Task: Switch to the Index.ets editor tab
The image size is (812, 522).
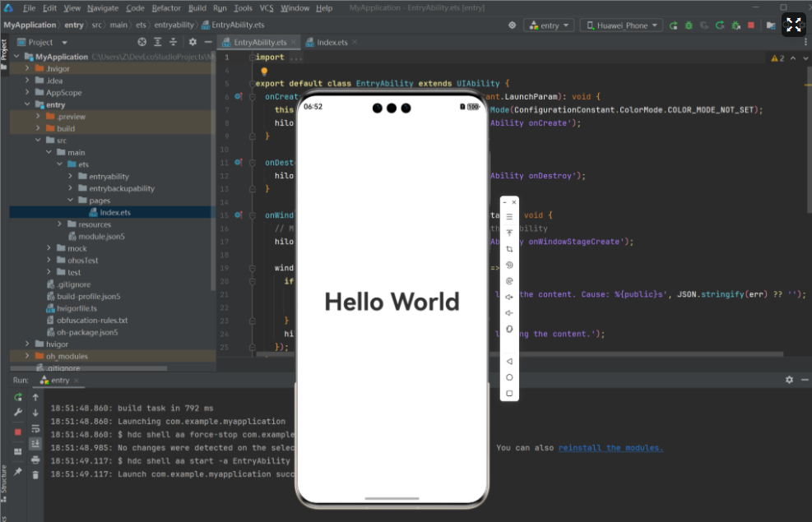Action: tap(332, 42)
